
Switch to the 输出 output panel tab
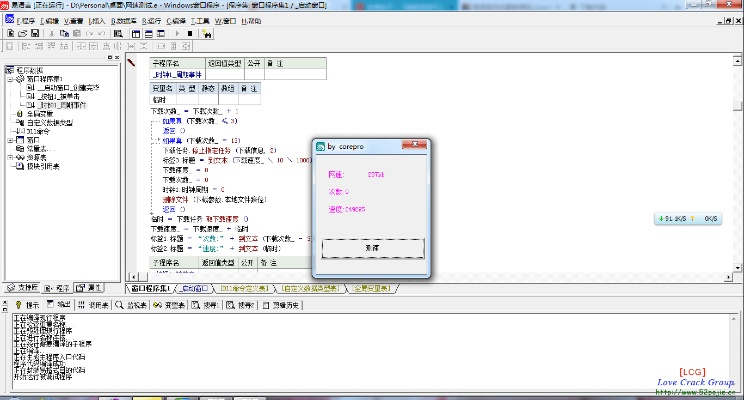60,305
